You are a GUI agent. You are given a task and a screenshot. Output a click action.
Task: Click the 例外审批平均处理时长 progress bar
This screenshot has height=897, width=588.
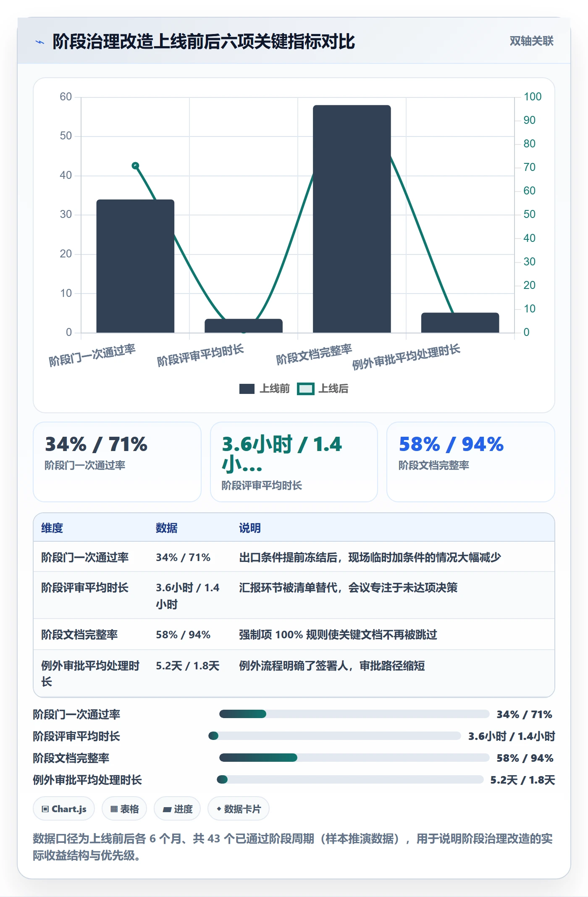click(x=350, y=779)
